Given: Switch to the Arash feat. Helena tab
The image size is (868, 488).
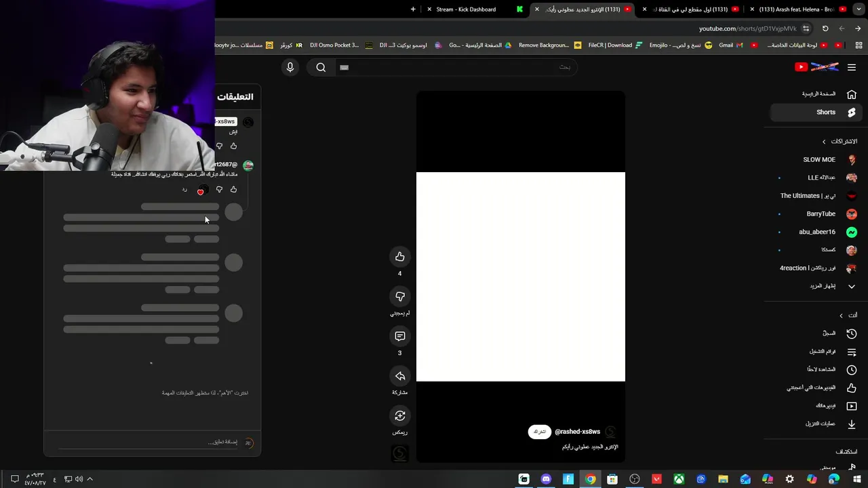Looking at the screenshot, I should [799, 9].
